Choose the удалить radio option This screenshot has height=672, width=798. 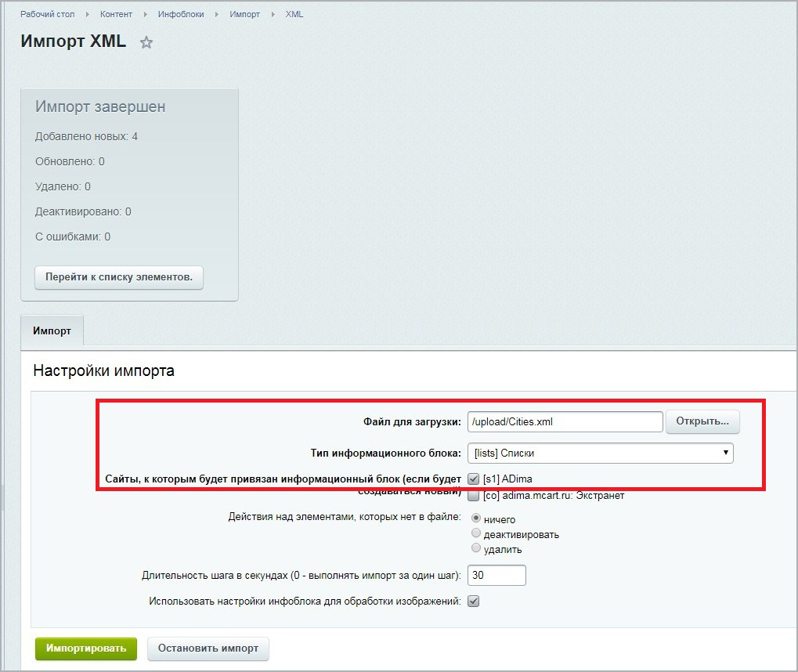[x=476, y=548]
